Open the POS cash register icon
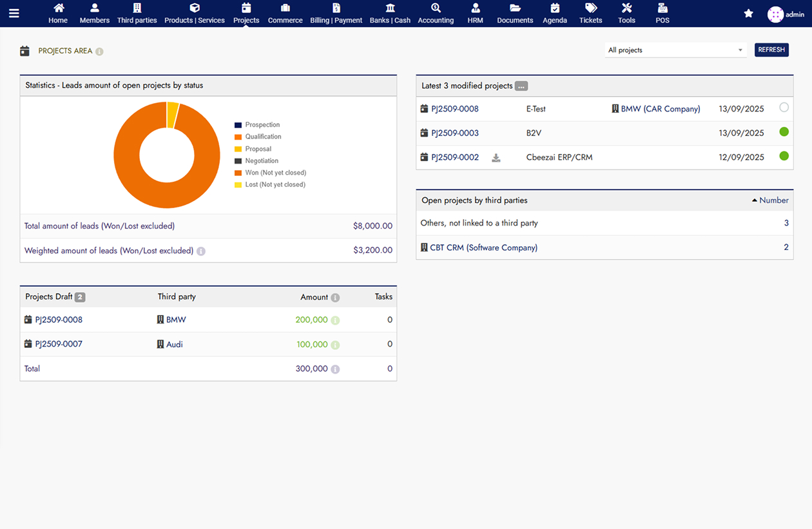This screenshot has width=812, height=529. 662,8
